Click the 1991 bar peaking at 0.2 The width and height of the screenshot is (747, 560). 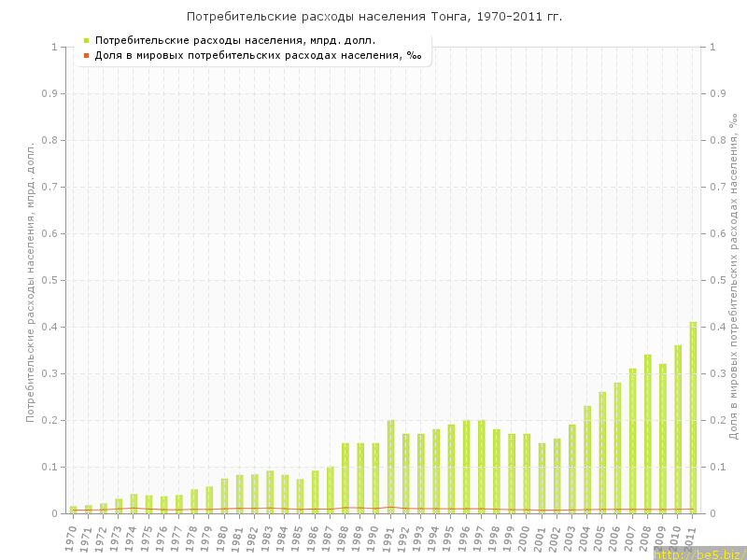coord(390,467)
